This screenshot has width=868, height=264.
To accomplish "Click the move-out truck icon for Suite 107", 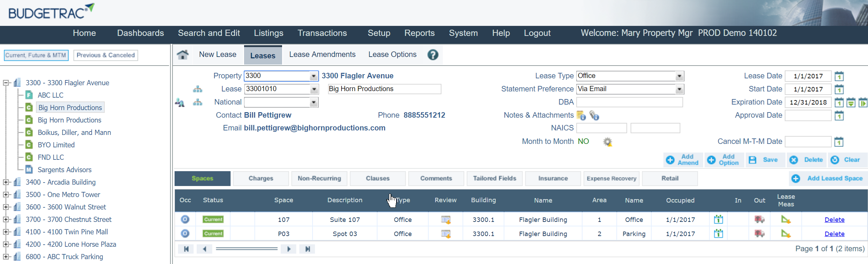I will pos(759,219).
